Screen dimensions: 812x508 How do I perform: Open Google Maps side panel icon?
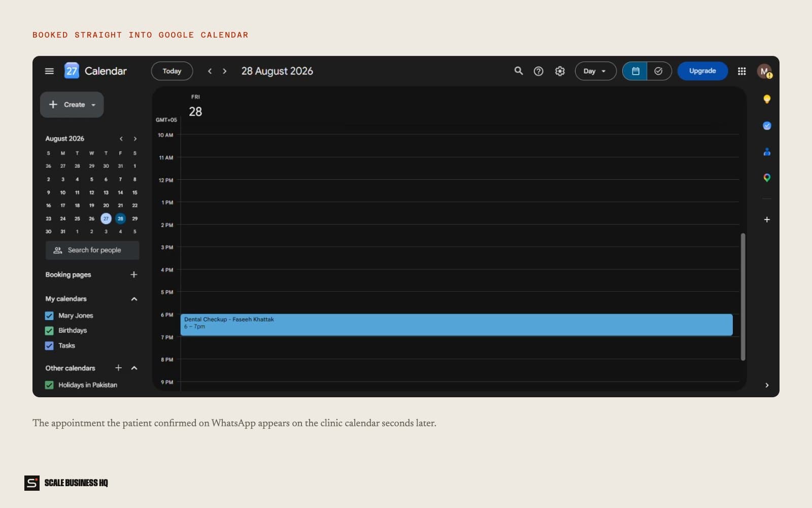click(x=767, y=178)
